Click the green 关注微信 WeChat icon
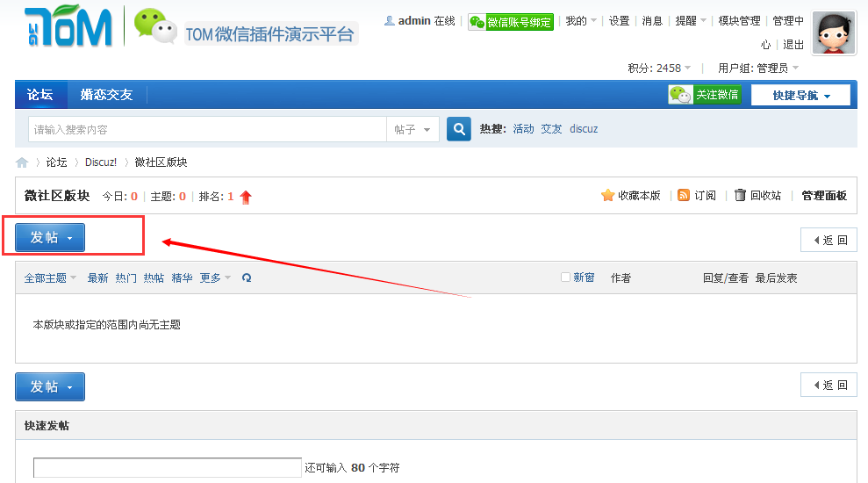Screen dimensions: 868x483 680,95
